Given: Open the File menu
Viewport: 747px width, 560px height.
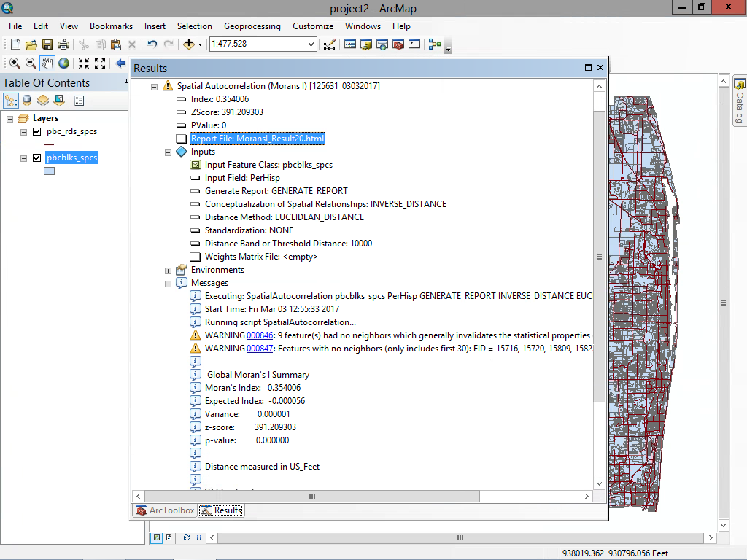Looking at the screenshot, I should (x=15, y=26).
